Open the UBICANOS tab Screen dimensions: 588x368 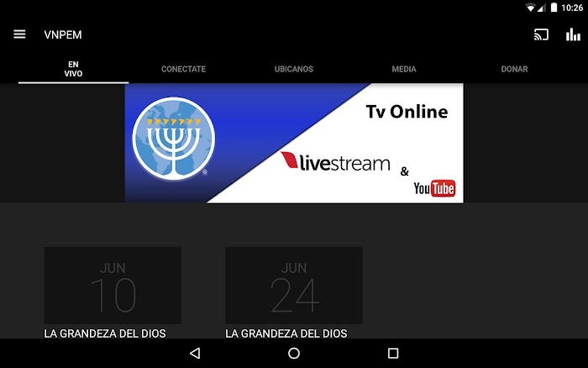point(294,69)
